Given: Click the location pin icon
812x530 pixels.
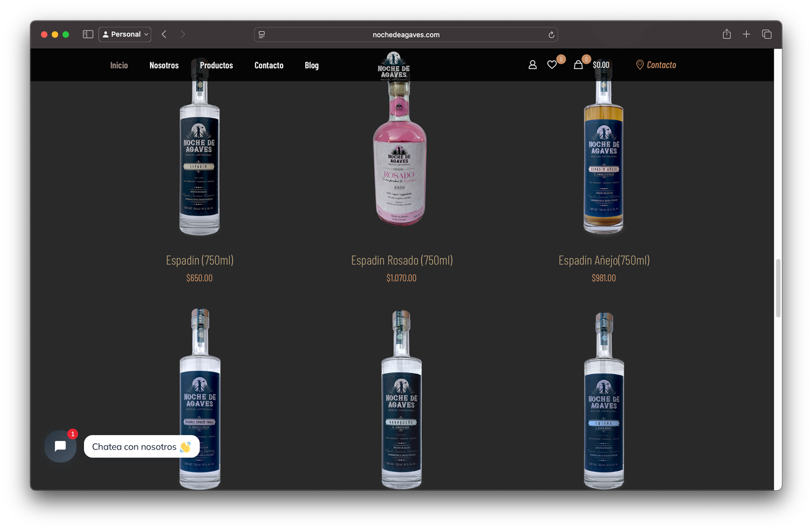Looking at the screenshot, I should click(639, 65).
